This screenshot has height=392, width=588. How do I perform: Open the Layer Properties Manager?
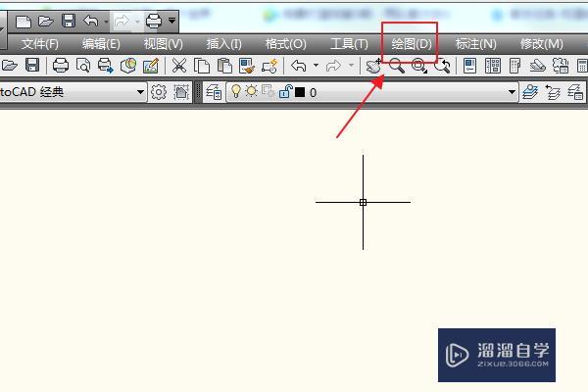point(214,92)
